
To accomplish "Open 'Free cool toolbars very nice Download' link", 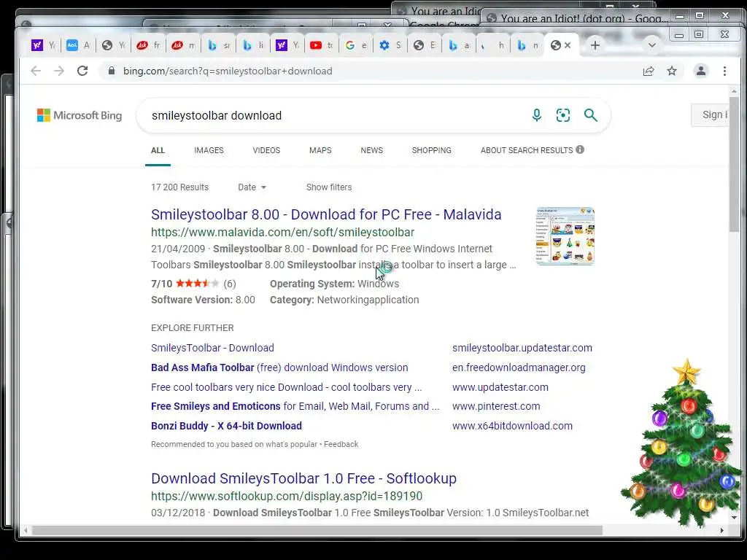I will point(286,387).
